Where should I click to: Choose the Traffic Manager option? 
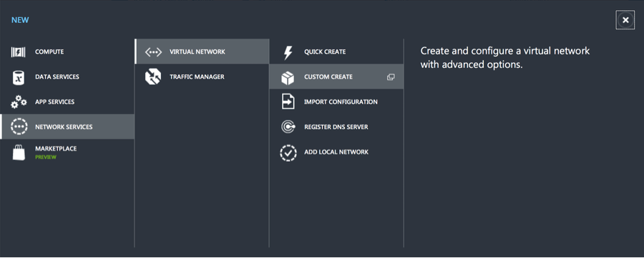(x=202, y=77)
